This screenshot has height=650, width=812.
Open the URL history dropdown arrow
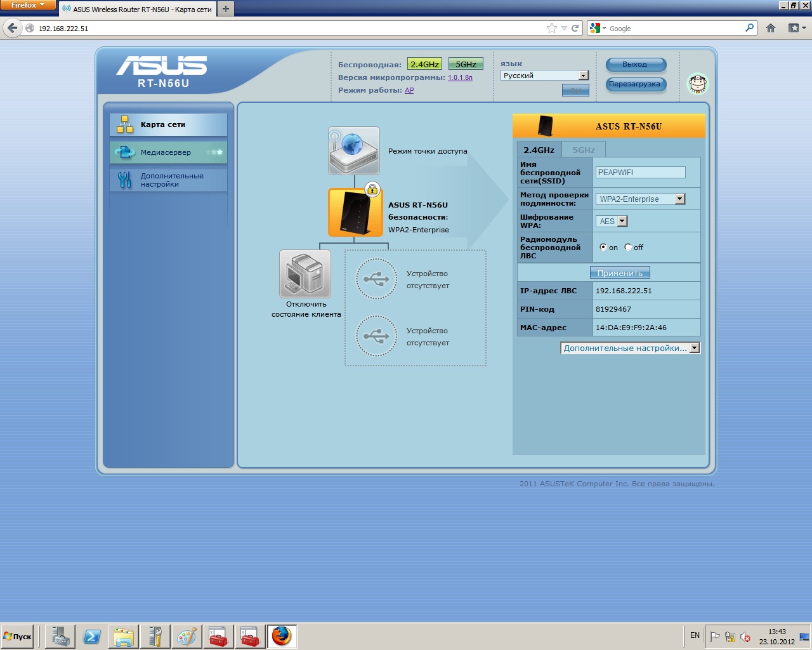point(564,29)
